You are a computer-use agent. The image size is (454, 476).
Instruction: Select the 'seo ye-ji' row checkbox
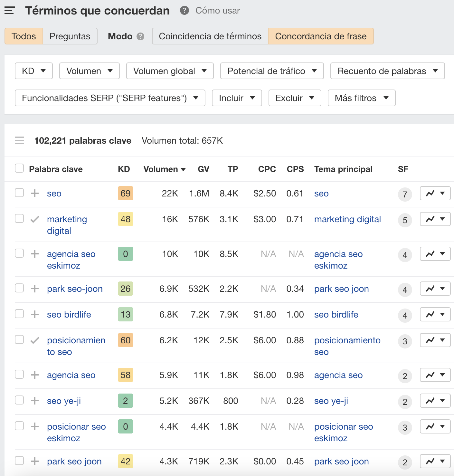coord(19,400)
